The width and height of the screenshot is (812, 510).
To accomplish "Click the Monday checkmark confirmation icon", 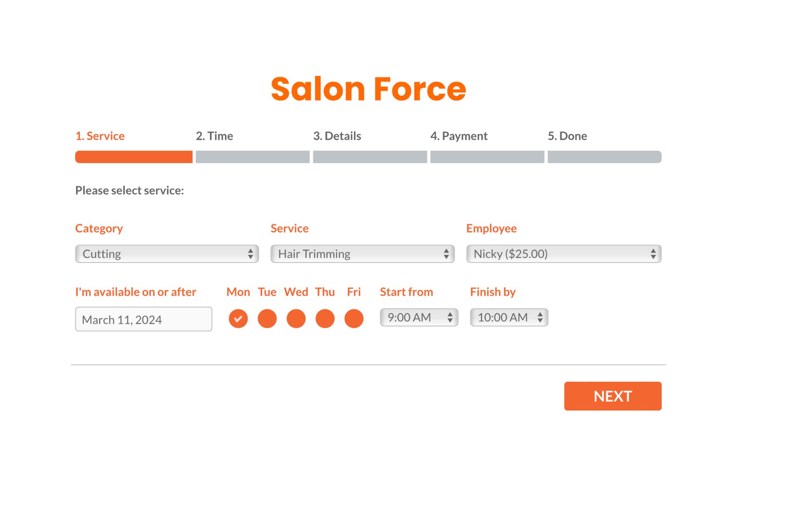I will 238,317.
